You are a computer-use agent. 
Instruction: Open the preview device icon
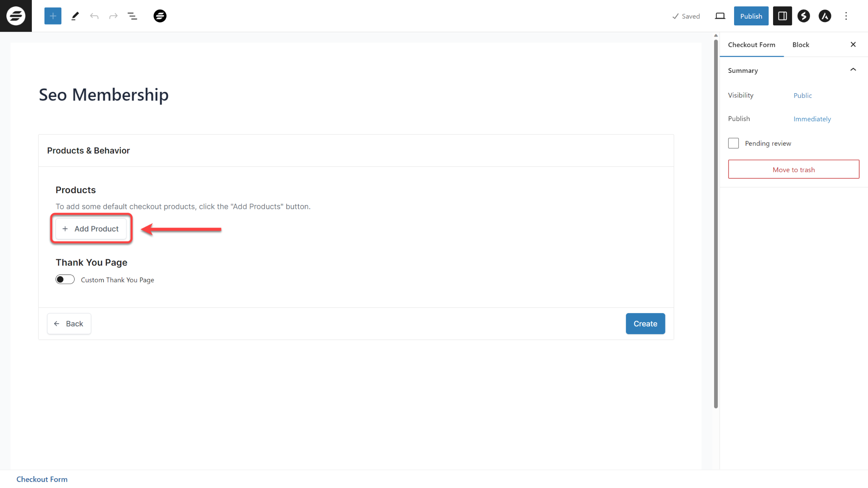pos(720,16)
